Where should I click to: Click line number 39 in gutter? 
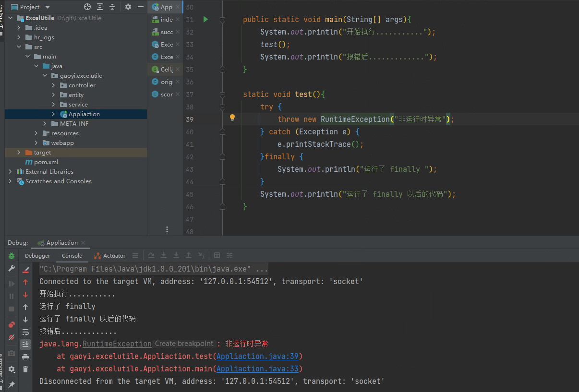(190, 119)
